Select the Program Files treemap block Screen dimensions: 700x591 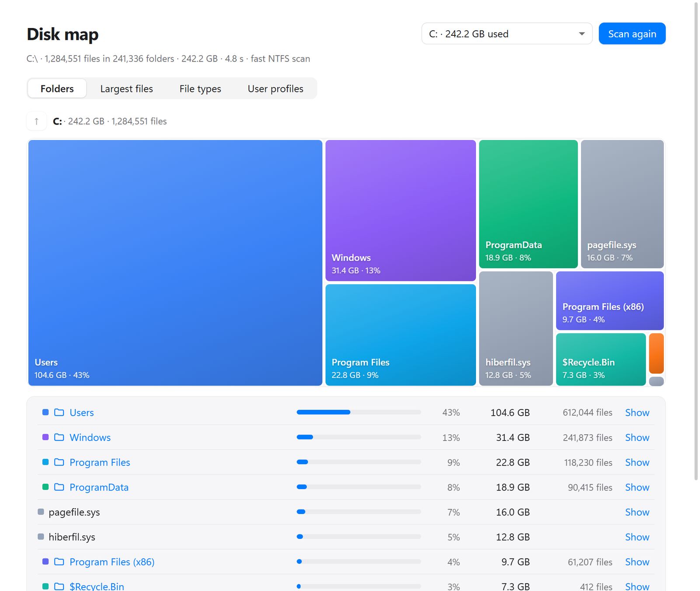tap(401, 335)
